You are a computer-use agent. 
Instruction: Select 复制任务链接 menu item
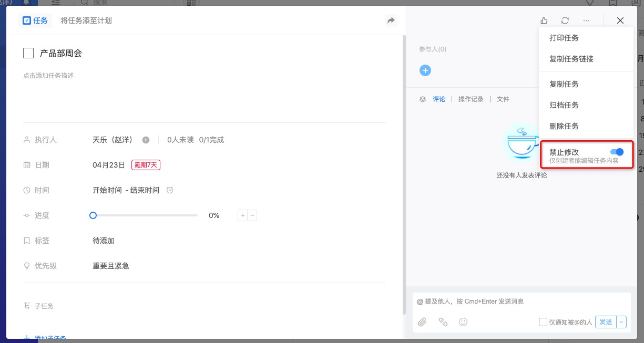pos(571,59)
